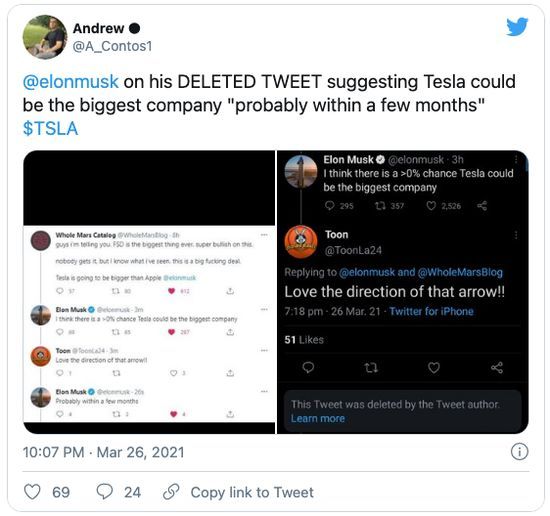Click the Twitter bird logo

pyautogui.click(x=517, y=27)
